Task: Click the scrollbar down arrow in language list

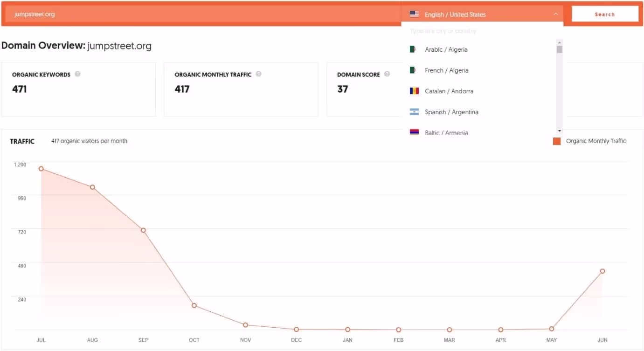Action: pyautogui.click(x=560, y=131)
